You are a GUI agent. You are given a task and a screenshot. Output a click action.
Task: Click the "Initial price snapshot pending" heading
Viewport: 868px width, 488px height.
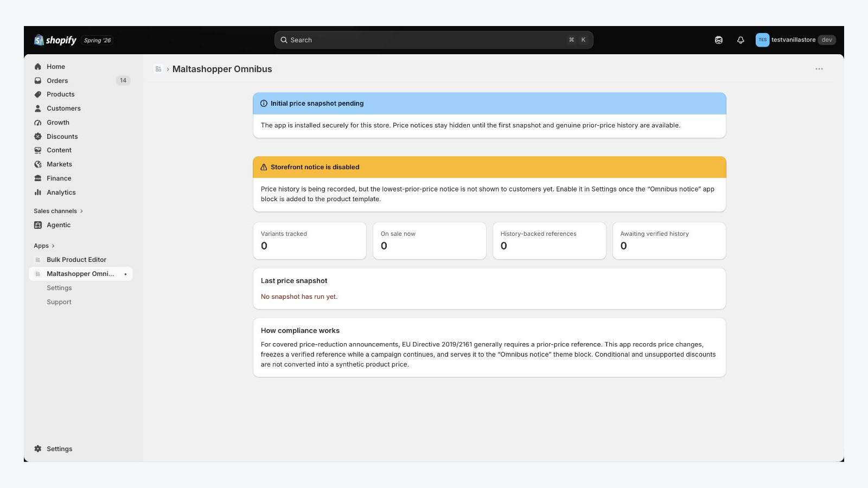pyautogui.click(x=317, y=104)
